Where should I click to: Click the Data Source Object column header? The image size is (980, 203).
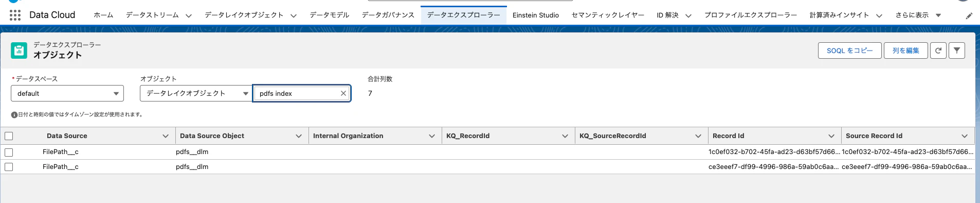(212, 136)
